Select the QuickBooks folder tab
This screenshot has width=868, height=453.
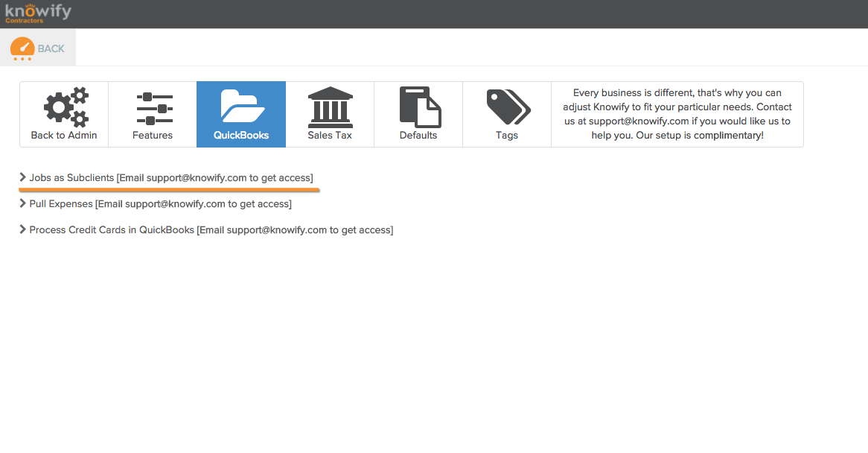click(x=241, y=115)
